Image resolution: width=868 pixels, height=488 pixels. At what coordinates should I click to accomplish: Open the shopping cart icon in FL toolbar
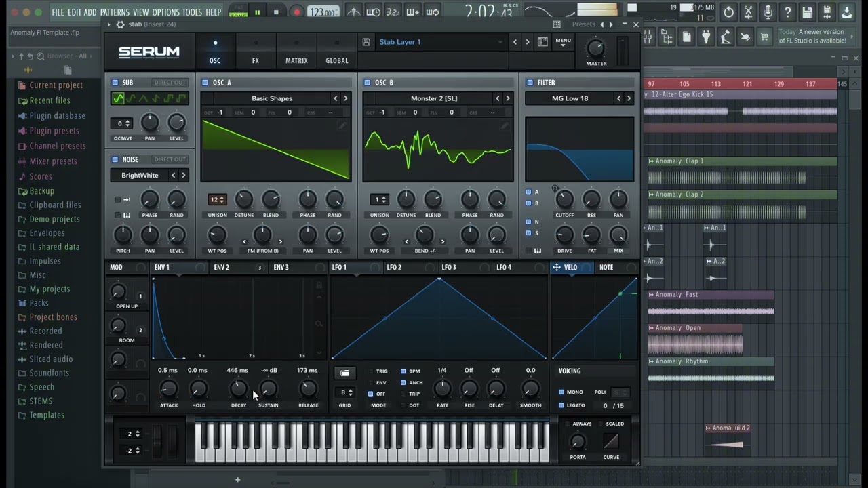pyautogui.click(x=765, y=37)
